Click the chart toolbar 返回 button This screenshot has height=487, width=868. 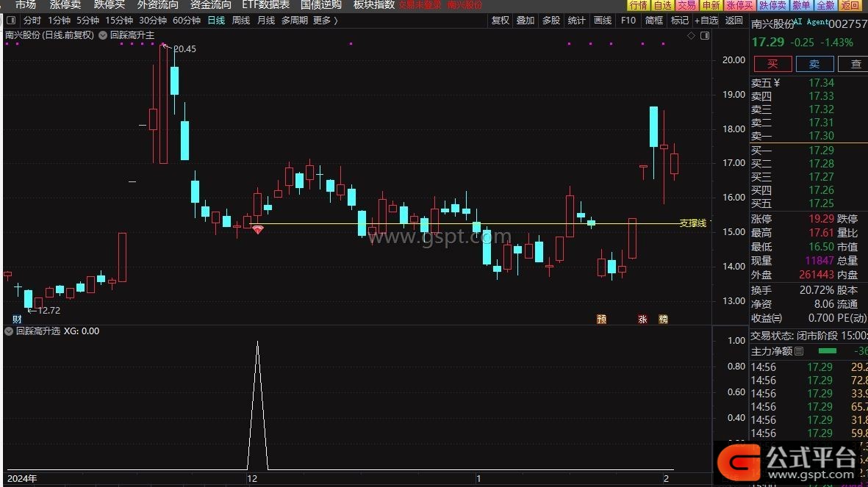734,21
